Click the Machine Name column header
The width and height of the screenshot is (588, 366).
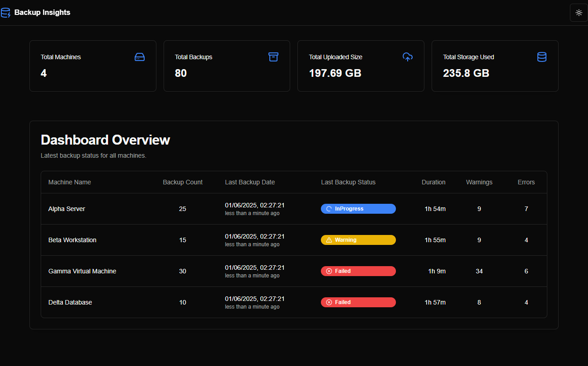coord(70,182)
